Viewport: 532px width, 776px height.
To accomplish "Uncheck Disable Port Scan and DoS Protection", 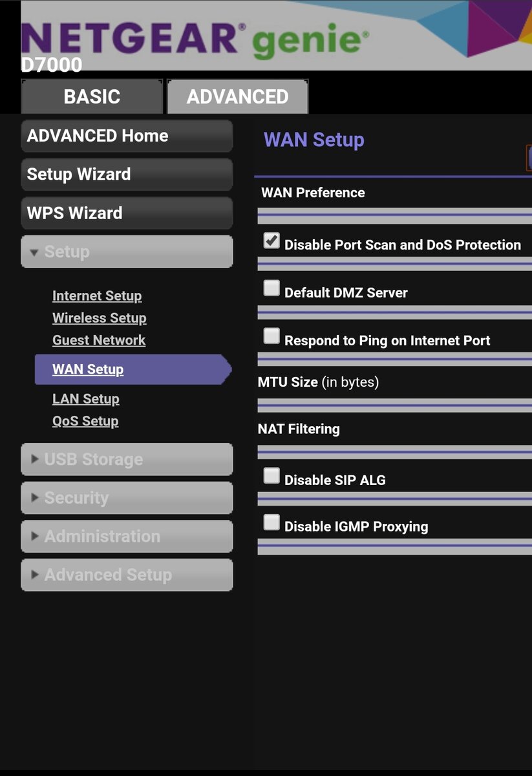I will (x=271, y=241).
